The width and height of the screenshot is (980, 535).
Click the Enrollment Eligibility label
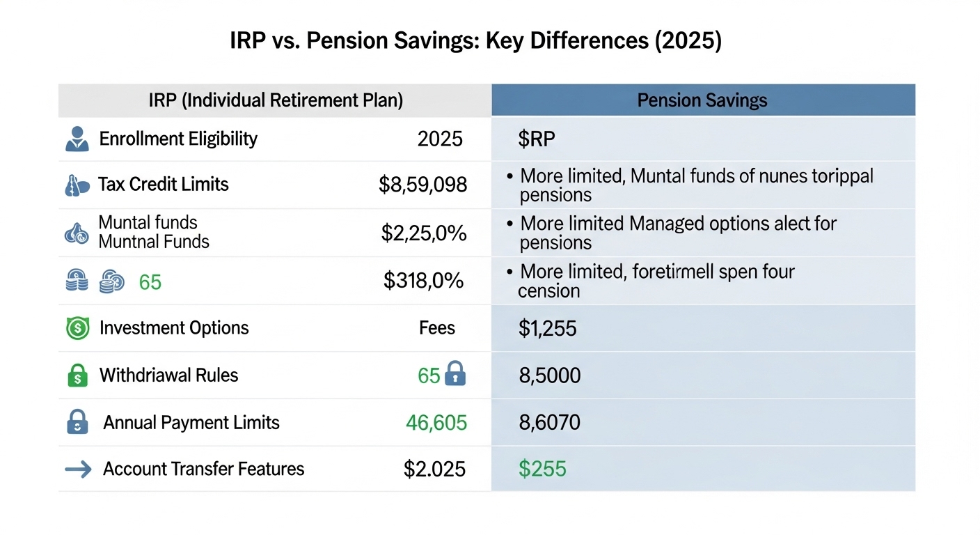(178, 139)
